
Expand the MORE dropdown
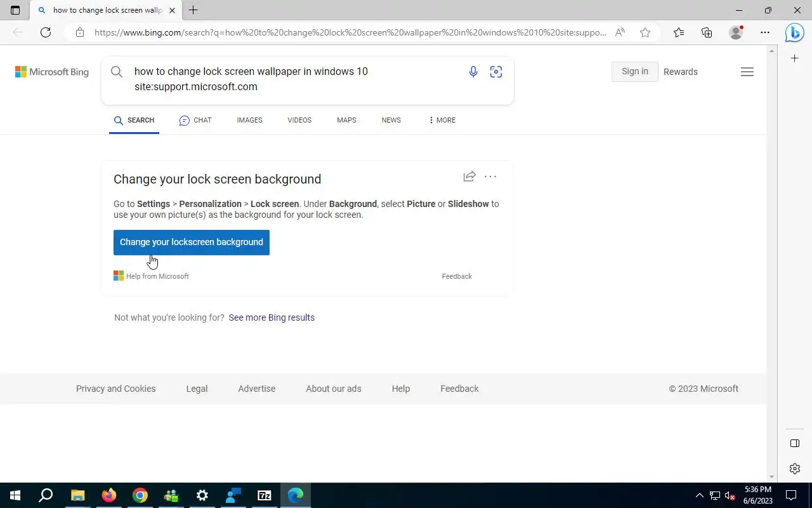[442, 120]
